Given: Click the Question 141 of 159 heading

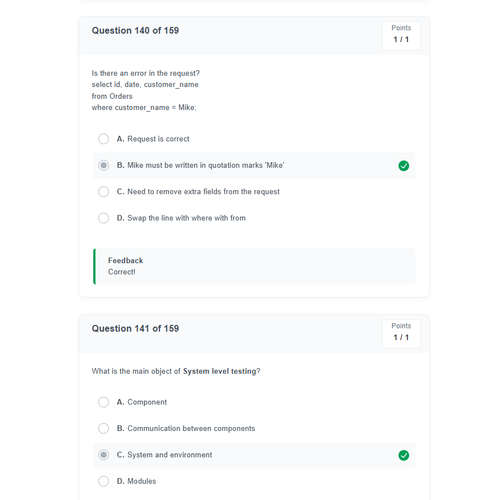Looking at the screenshot, I should tap(135, 329).
